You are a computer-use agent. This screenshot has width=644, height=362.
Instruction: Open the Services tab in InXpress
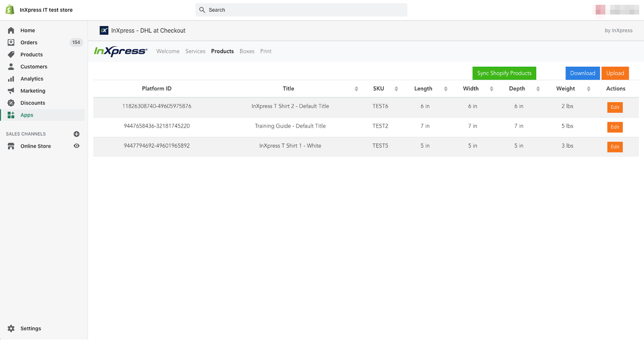coord(195,51)
